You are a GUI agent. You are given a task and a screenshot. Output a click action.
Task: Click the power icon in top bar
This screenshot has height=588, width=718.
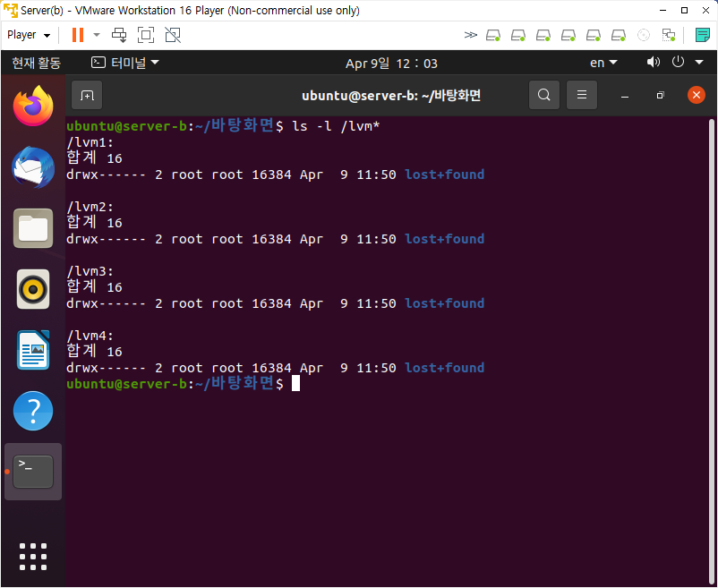click(678, 62)
